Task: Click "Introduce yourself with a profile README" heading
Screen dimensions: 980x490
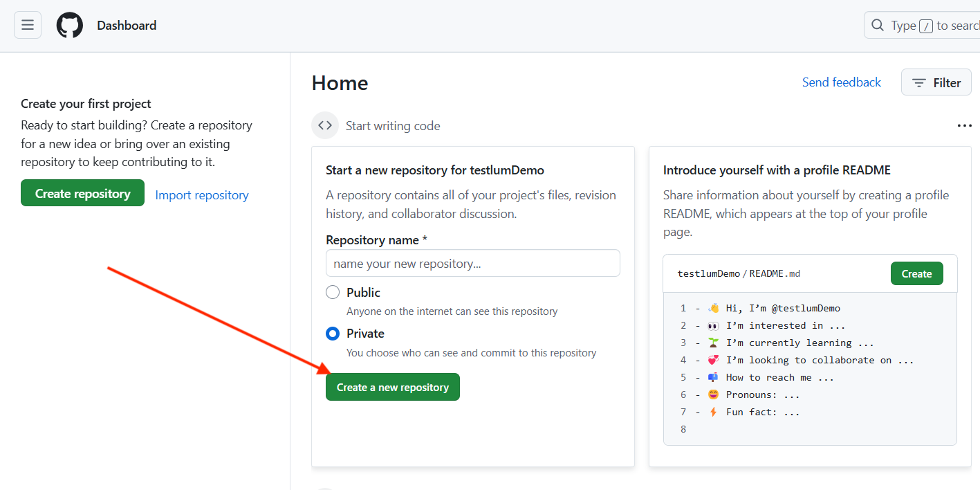Action: tap(777, 170)
